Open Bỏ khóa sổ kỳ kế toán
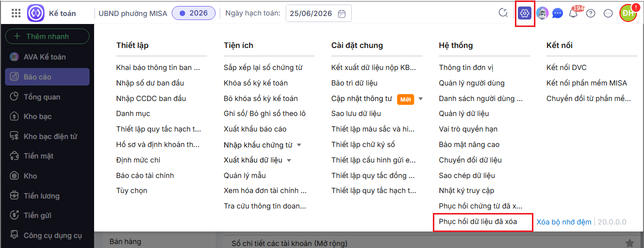 point(261,98)
